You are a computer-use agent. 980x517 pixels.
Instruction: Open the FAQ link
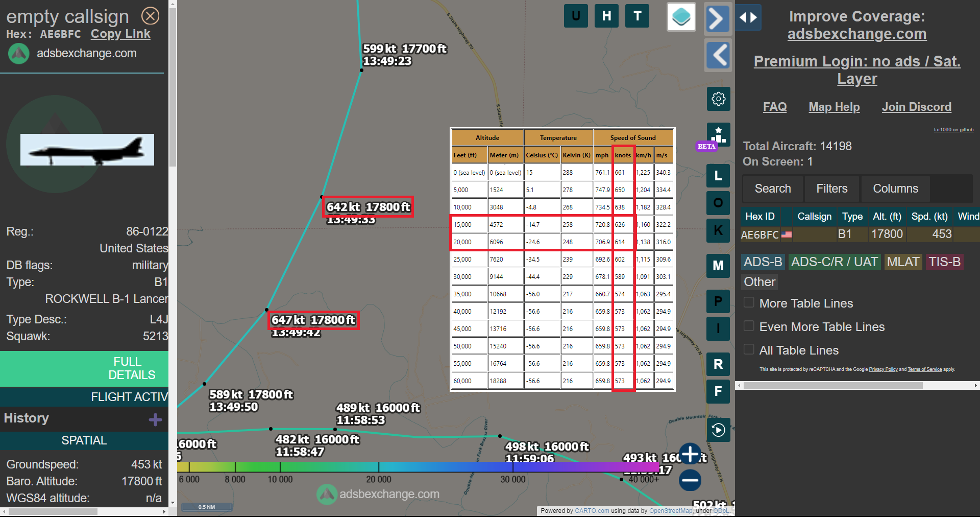774,107
